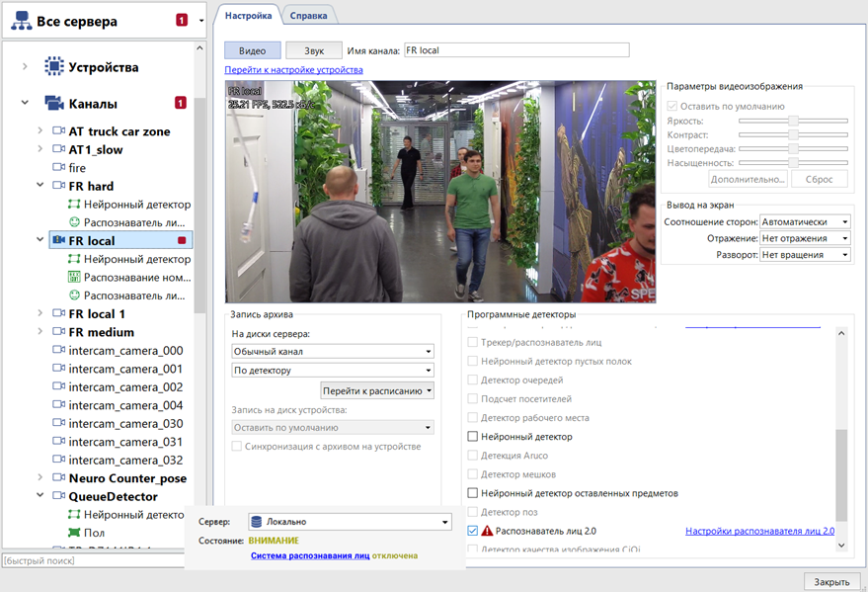
Task: Click camera icon of FR medium
Action: 58,332
